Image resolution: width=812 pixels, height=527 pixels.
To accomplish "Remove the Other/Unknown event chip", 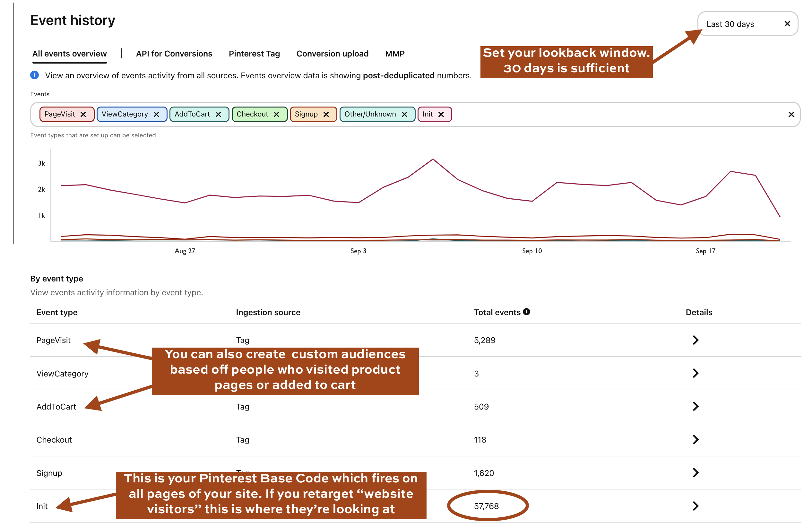I will pos(405,114).
